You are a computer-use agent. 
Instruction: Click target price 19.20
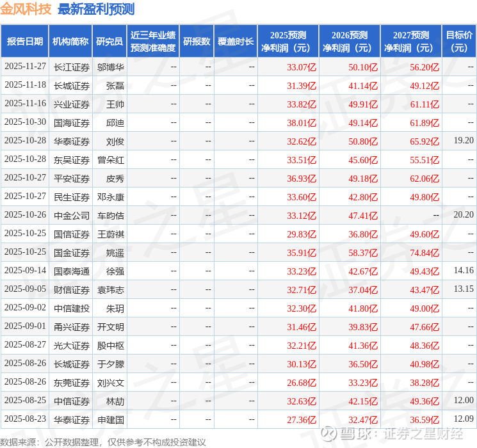[464, 141]
